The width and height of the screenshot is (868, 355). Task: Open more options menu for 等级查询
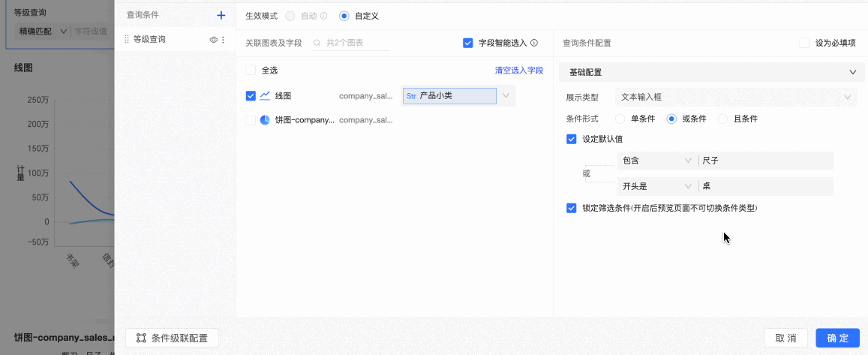point(223,40)
